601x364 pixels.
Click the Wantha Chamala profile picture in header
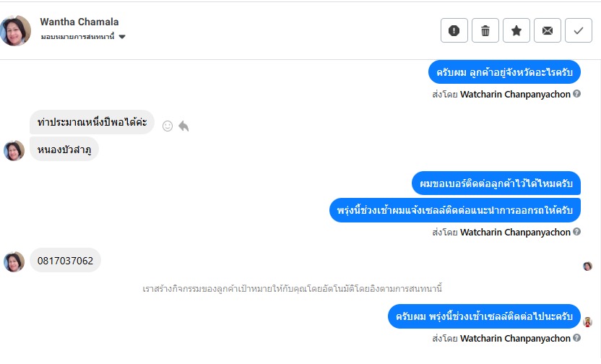pos(16,30)
